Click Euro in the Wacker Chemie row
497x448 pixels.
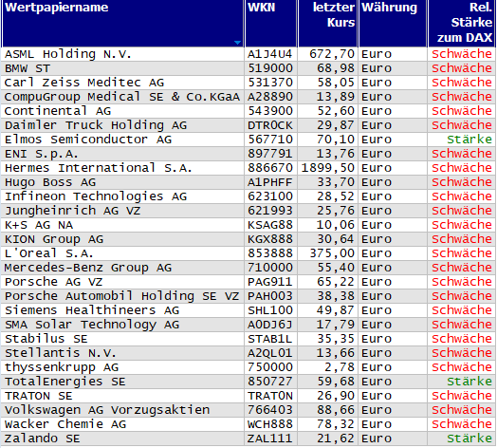pos(377,424)
